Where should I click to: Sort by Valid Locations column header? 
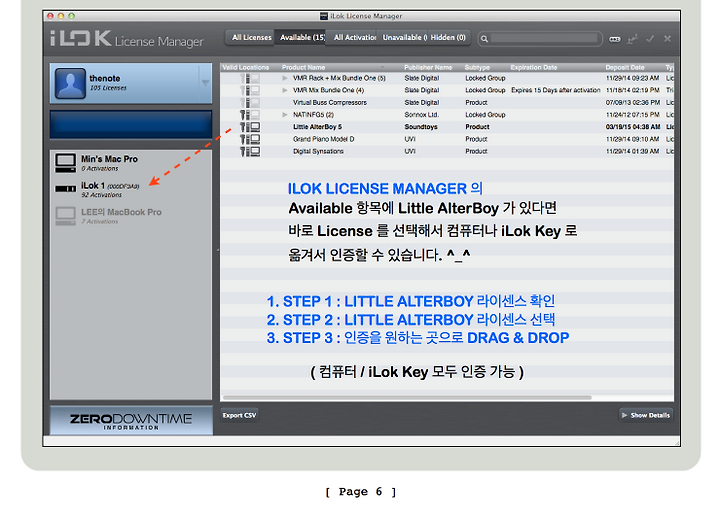tap(246, 67)
